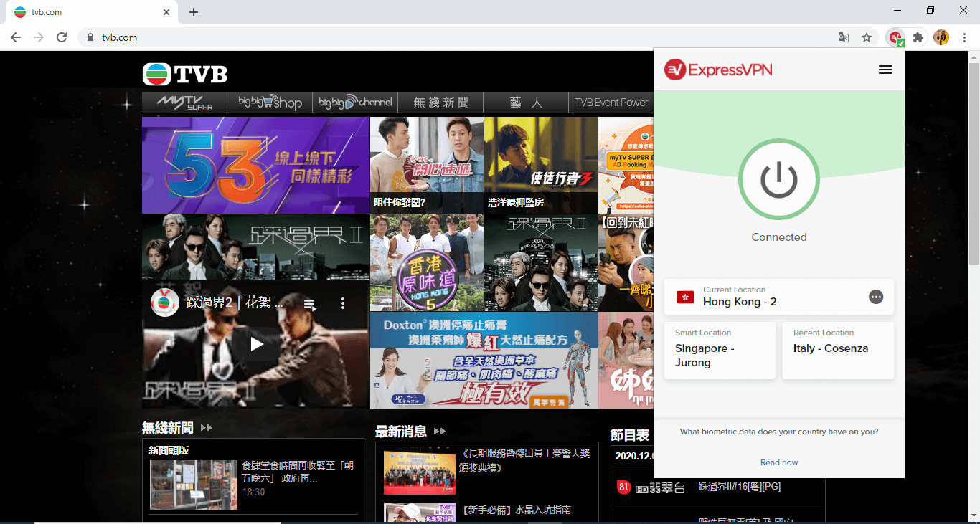Viewport: 980px width, 524px height.
Task: Click the Chrome profile avatar
Action: 941,37
